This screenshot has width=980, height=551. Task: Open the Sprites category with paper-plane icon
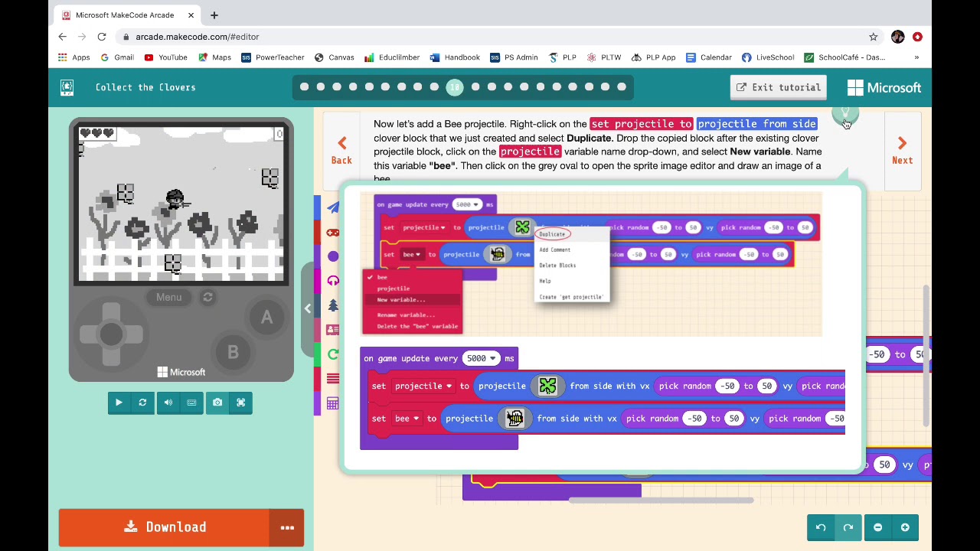(x=332, y=207)
